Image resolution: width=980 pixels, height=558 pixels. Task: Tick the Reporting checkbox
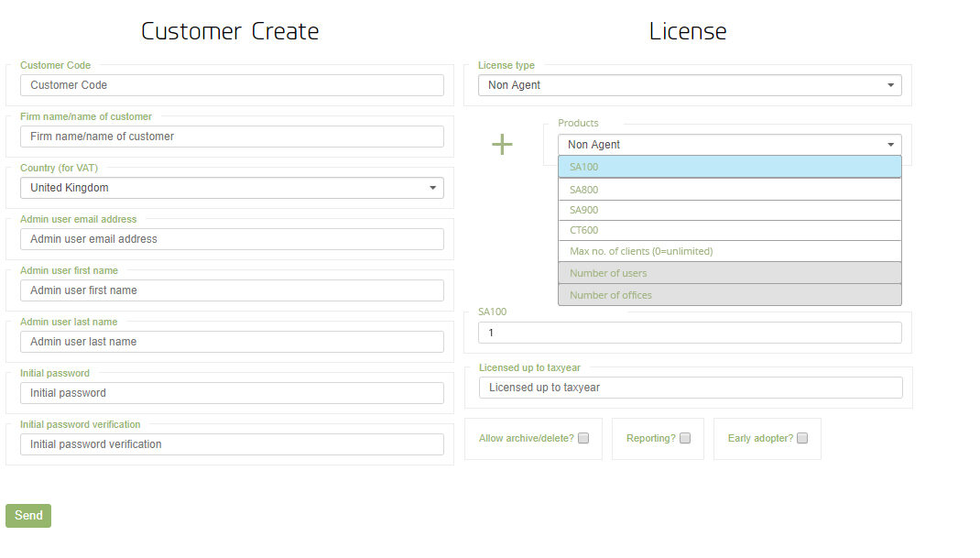pos(685,438)
